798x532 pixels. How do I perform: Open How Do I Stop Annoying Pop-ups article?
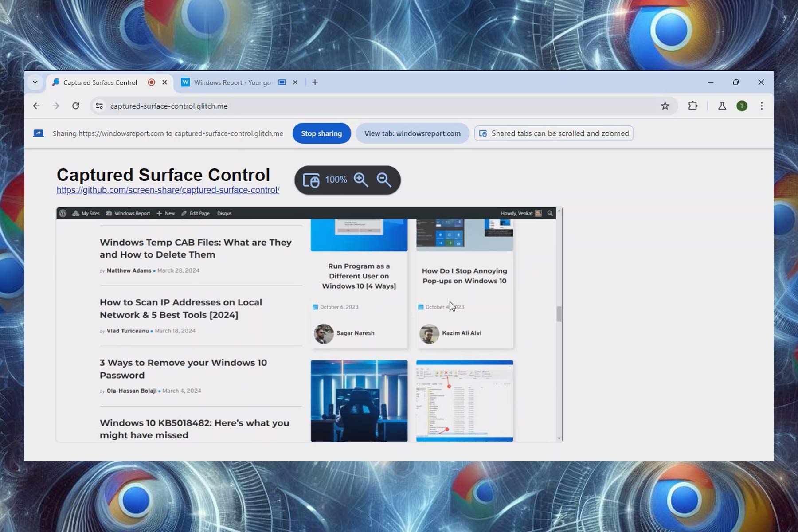click(464, 276)
